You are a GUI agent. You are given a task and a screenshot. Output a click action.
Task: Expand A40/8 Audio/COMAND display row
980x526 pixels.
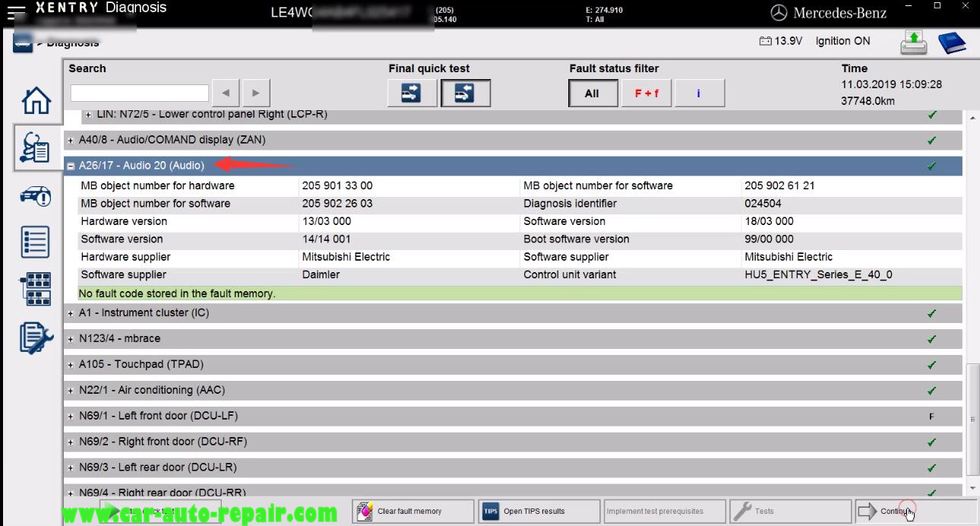pos(71,140)
